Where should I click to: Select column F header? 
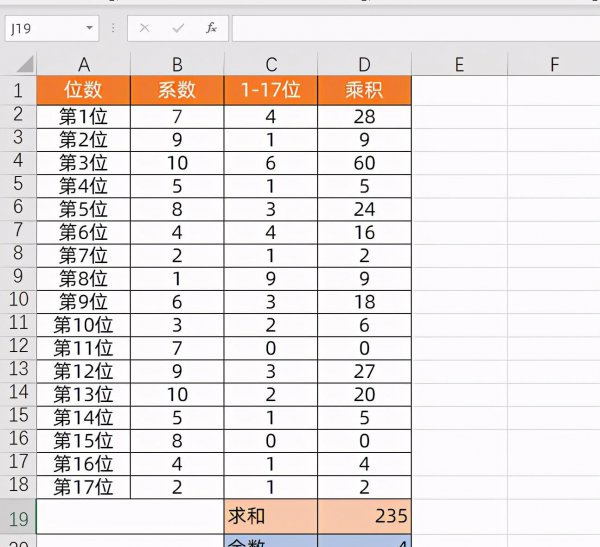(553, 65)
